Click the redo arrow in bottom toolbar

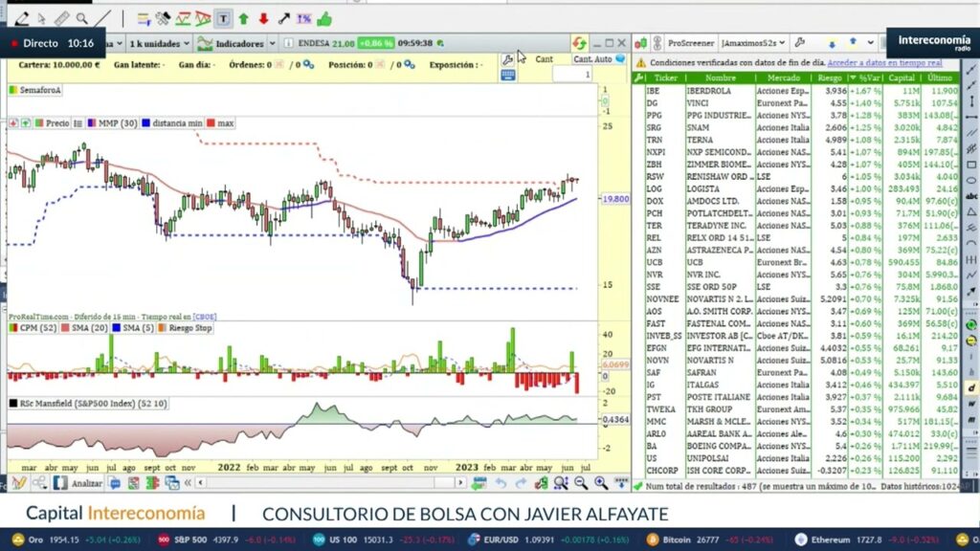521,482
